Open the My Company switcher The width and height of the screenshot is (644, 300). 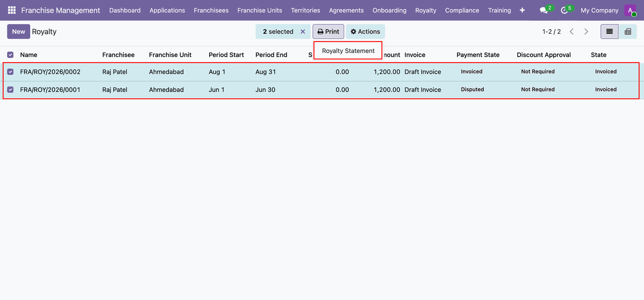coord(599,10)
